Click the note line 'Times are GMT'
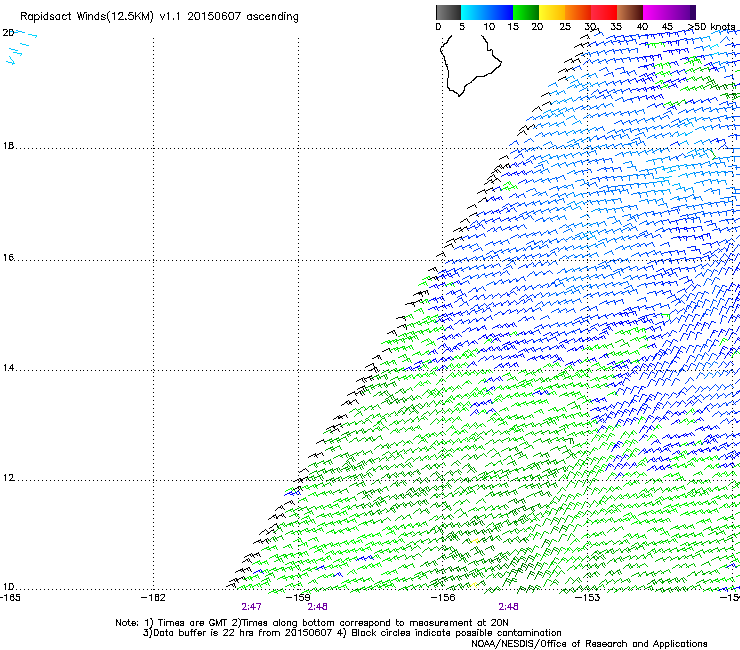Viewport: 740px width, 650px height. (192, 623)
